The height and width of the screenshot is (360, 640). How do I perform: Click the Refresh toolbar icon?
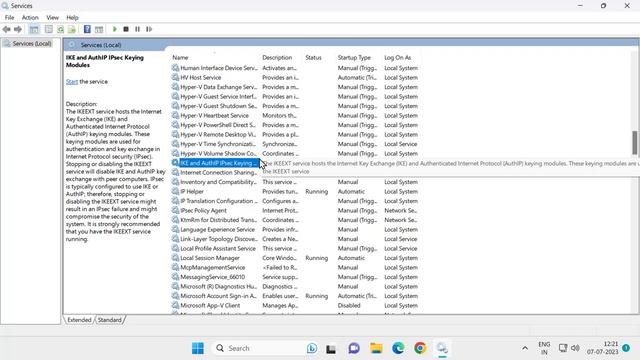point(60,29)
